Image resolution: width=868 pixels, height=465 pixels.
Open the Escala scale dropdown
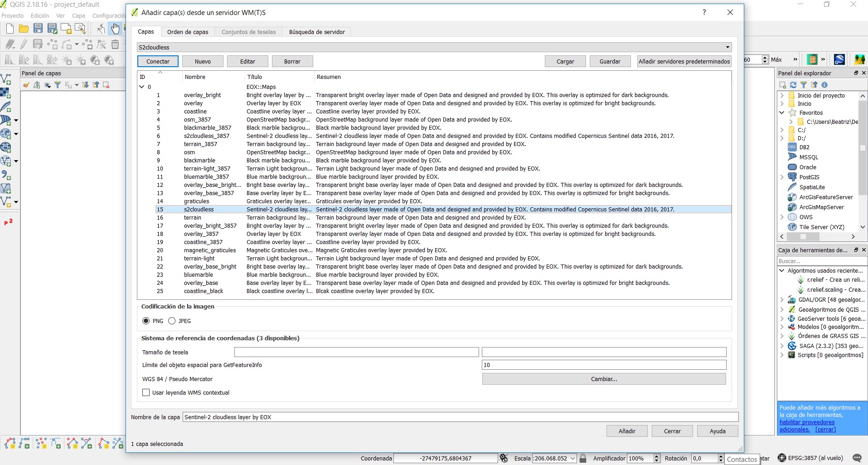pyautogui.click(x=572, y=458)
